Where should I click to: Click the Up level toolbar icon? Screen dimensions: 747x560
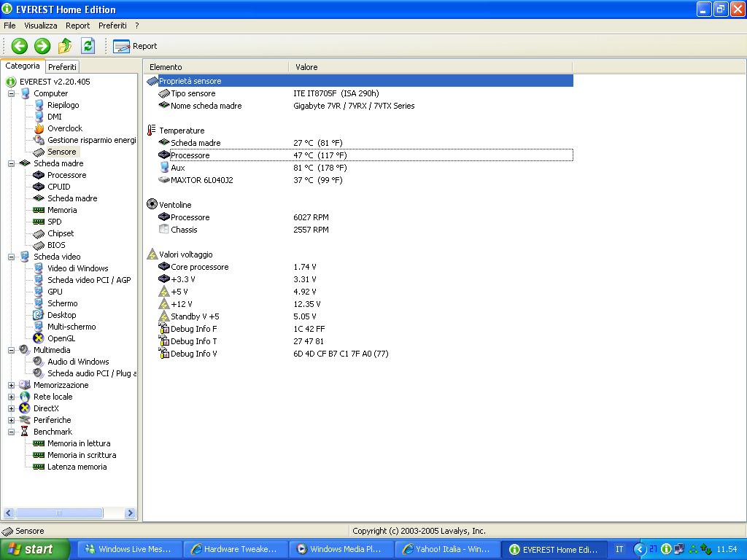coord(65,46)
